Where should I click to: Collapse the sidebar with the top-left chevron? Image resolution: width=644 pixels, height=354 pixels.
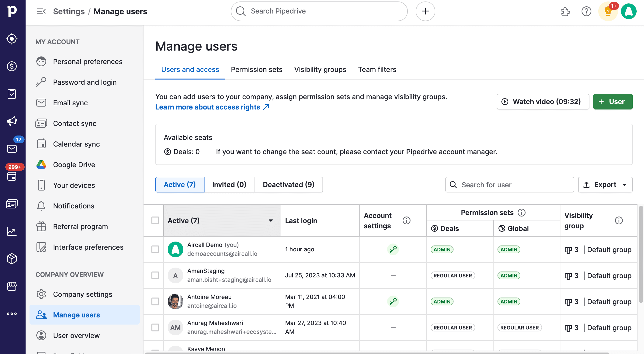pyautogui.click(x=41, y=11)
